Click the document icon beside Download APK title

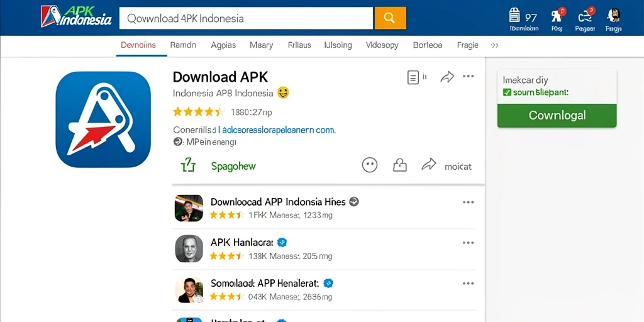pyautogui.click(x=413, y=77)
